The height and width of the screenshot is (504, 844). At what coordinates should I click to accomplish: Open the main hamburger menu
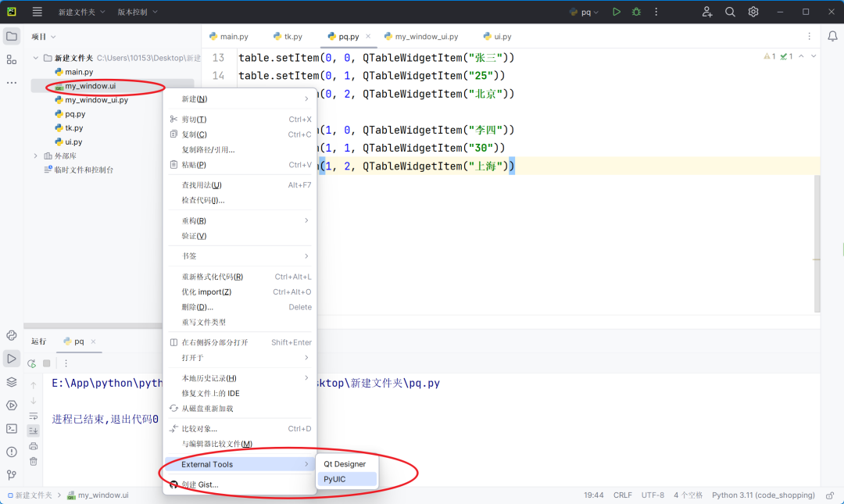click(x=38, y=11)
